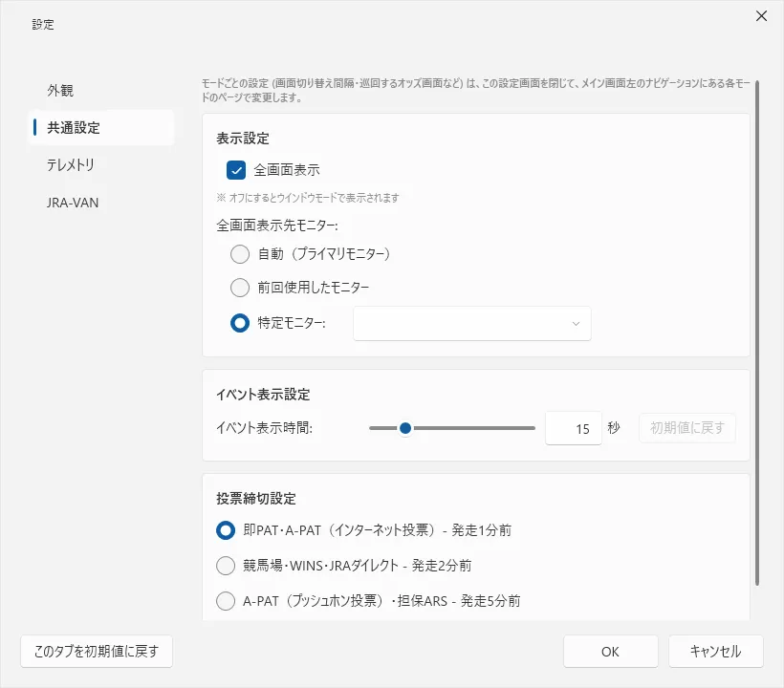Confirm settings with OK button

click(611, 651)
